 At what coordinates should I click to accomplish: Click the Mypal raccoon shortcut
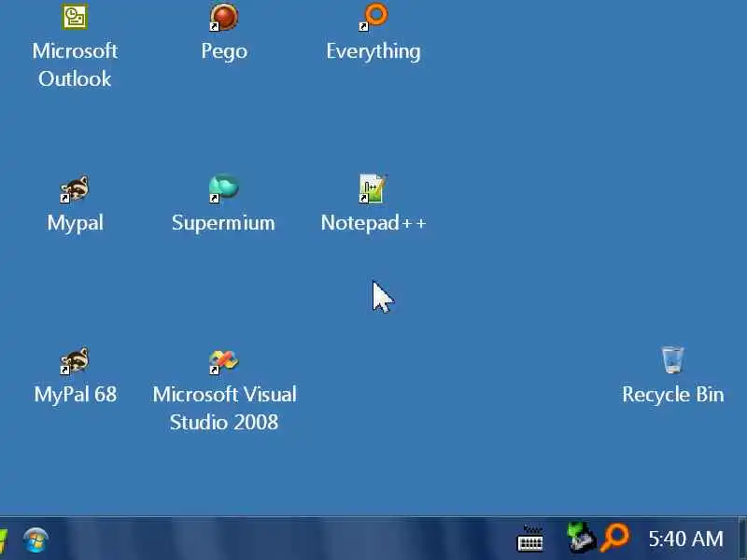(x=75, y=189)
